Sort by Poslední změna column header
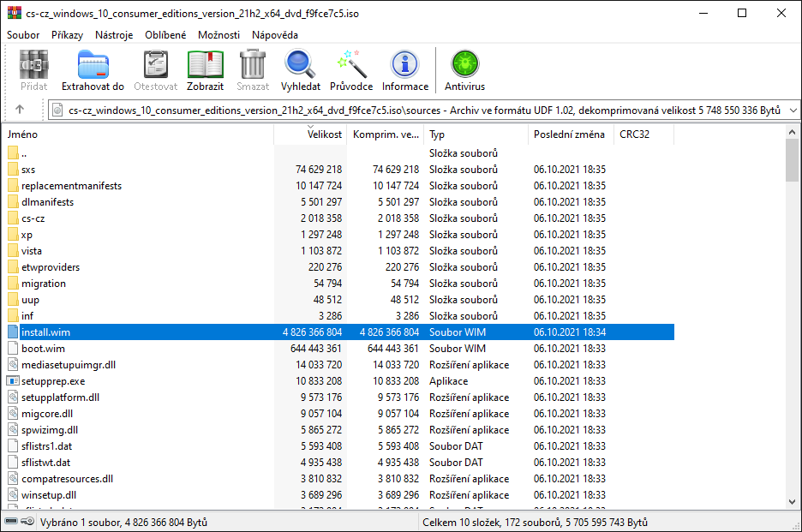The height and width of the screenshot is (532, 802). (571, 134)
